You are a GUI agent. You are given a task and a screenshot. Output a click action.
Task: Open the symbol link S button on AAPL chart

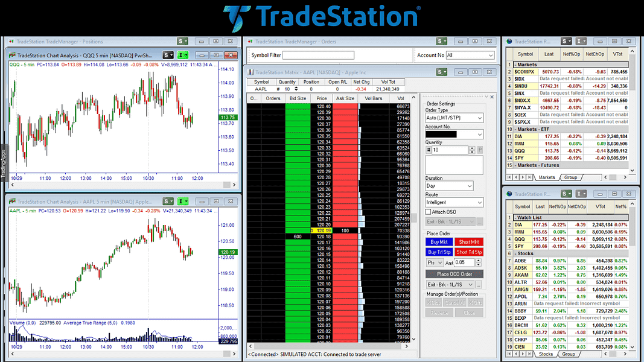tap(168, 201)
